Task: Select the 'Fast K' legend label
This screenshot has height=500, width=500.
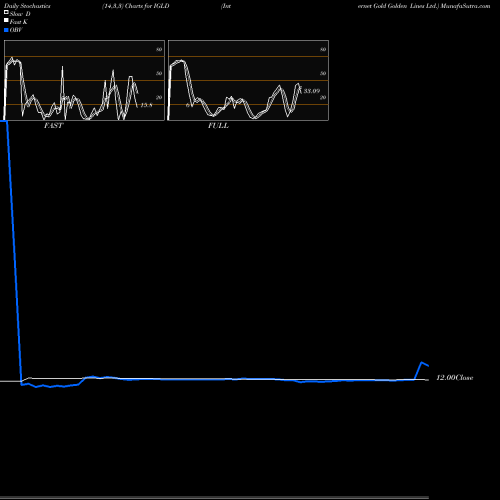Action: (19, 22)
